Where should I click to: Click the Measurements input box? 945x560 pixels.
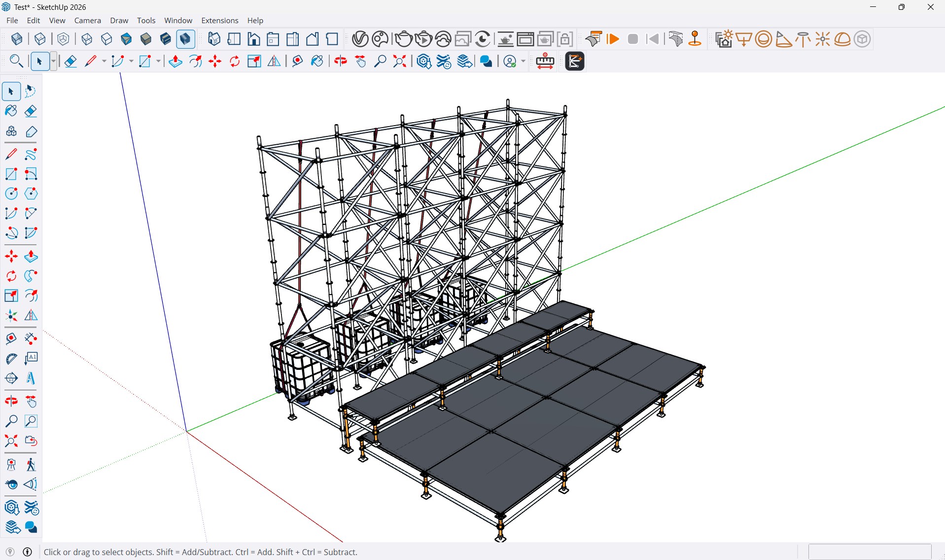tap(870, 552)
